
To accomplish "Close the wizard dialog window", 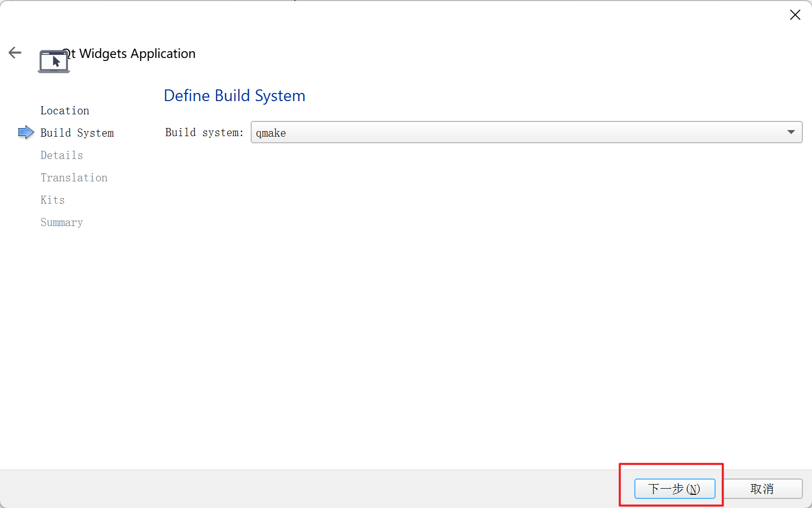I will 795,15.
